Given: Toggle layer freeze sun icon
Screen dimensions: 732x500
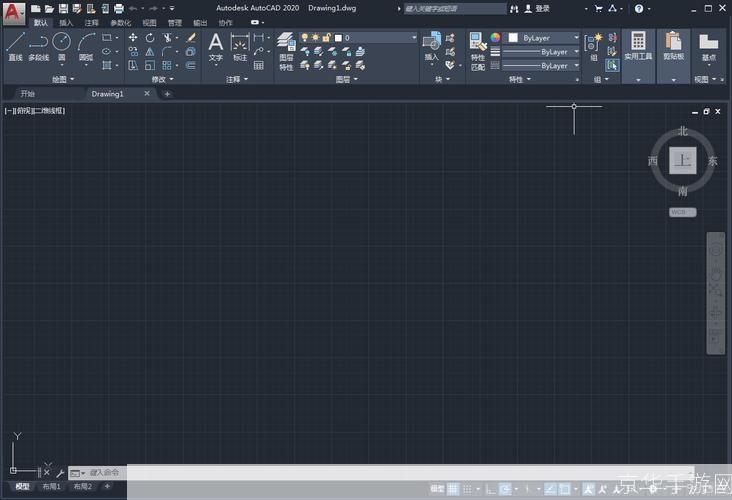Looking at the screenshot, I should click(x=316, y=37).
